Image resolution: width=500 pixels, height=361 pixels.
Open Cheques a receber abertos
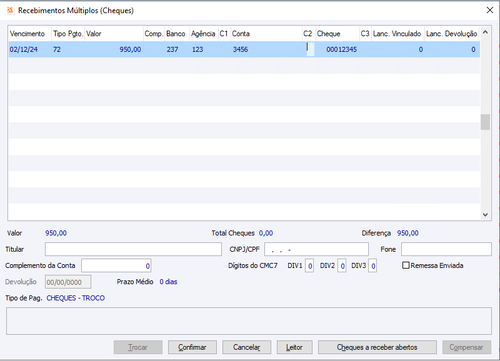[x=377, y=347]
